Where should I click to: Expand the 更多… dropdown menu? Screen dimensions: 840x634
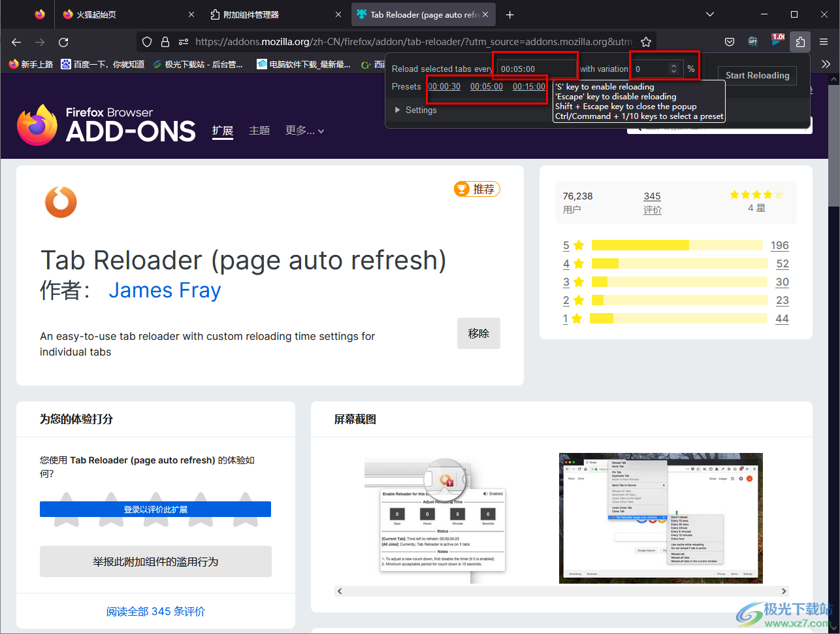(304, 131)
